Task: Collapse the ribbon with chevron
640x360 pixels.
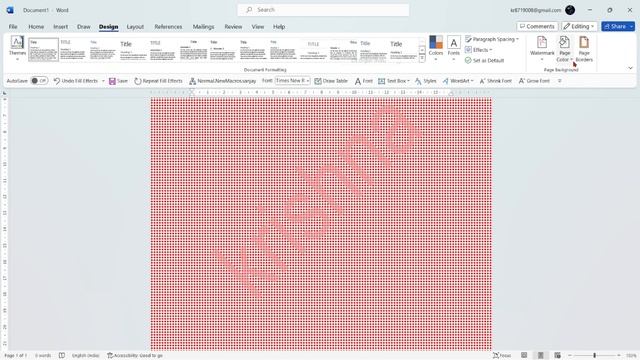Action: coord(630,68)
